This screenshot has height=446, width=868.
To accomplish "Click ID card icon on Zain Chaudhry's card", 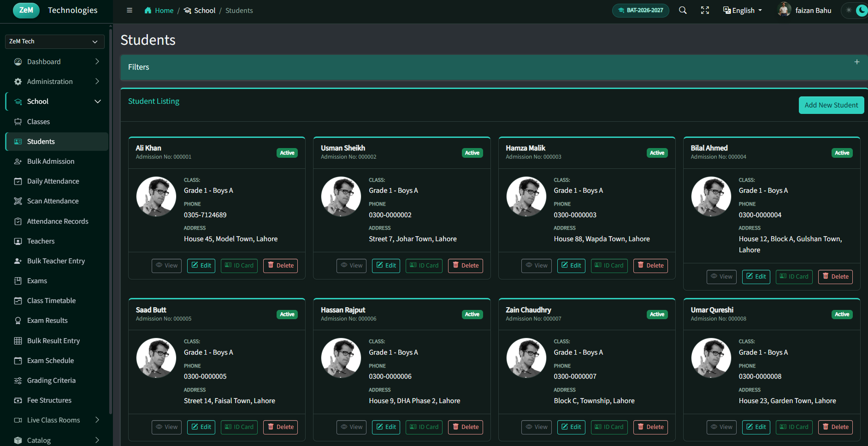I will [x=598, y=427].
